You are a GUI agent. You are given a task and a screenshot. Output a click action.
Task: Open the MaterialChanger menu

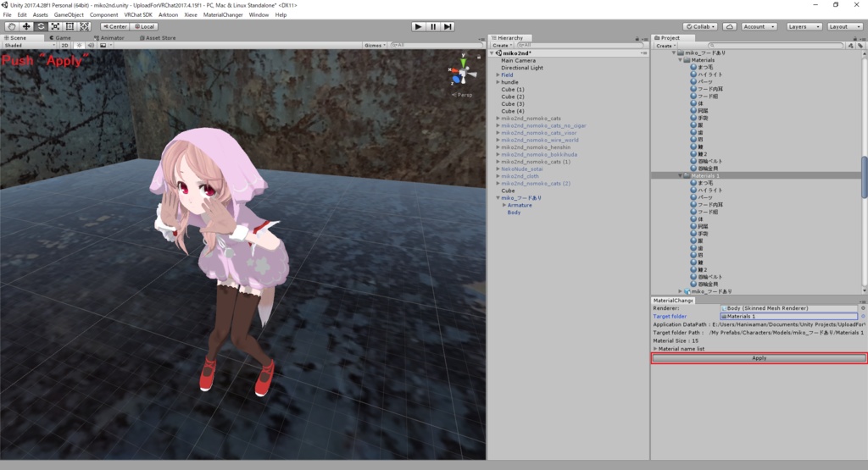point(223,15)
